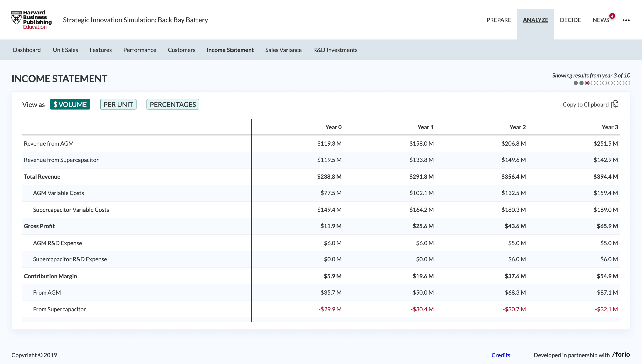The height and width of the screenshot is (364, 642).
Task: Advance to year 4 via the dots
Action: (x=594, y=83)
